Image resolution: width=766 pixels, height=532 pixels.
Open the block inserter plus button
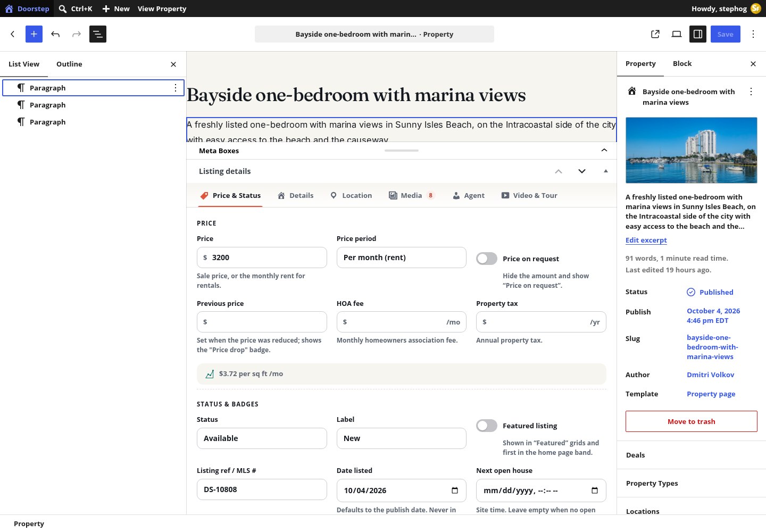point(34,34)
